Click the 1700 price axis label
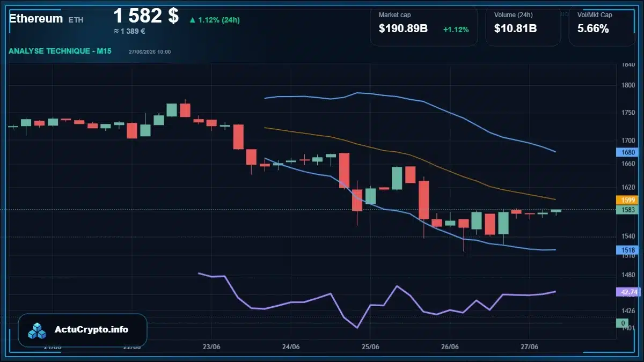This screenshot has height=362, width=644. click(628, 141)
